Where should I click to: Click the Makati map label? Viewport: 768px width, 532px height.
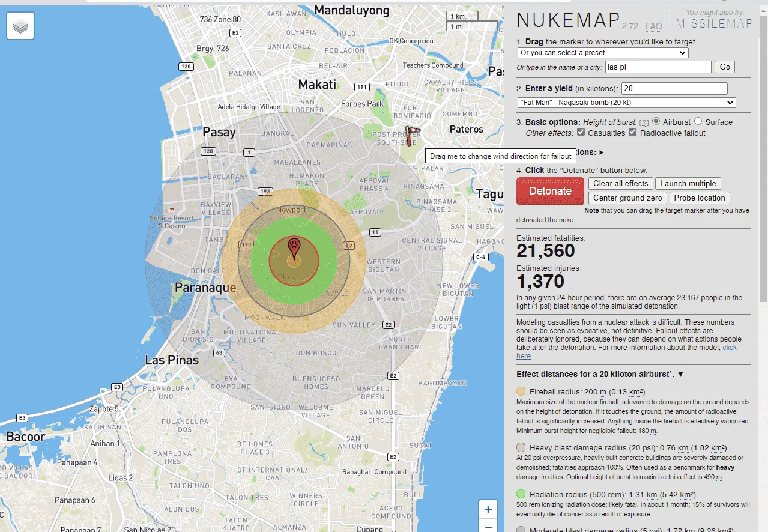[x=318, y=85]
